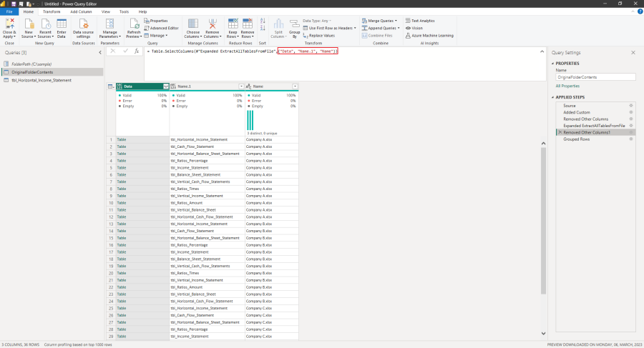Select the Expanded ExtractAllTablesFromFile step
Screen dimensions: 644x348
pos(594,126)
